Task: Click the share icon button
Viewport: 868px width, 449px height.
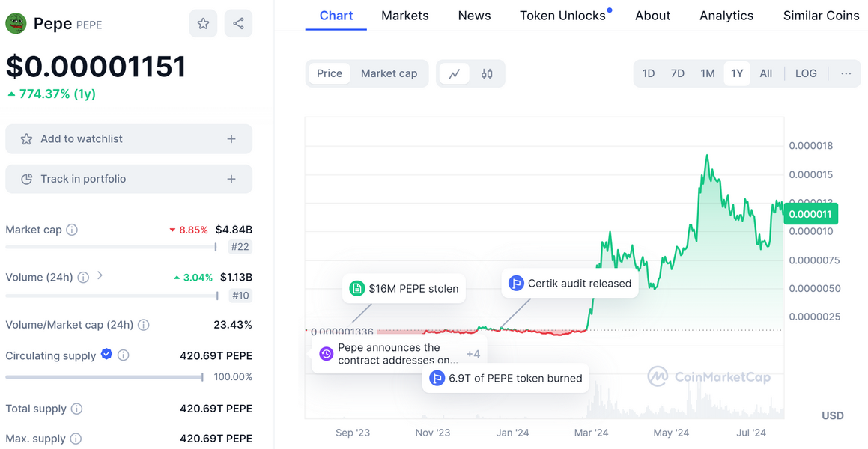Action: point(238,24)
